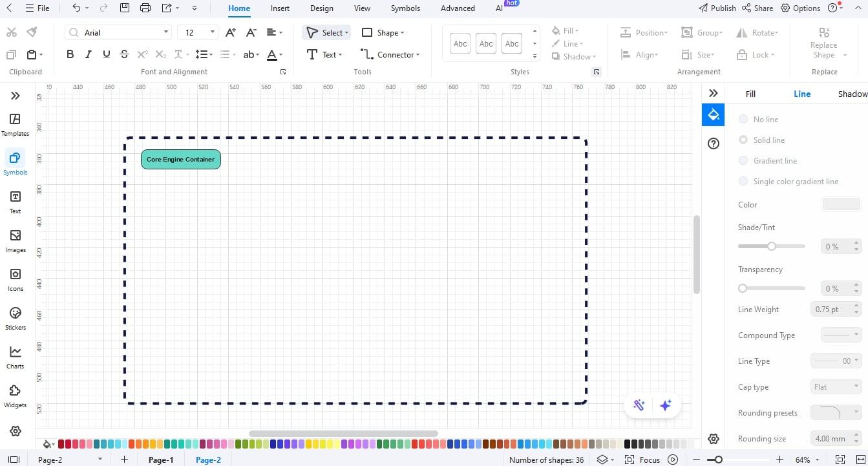This screenshot has height=466, width=868.
Task: Switch to the View ribbon tab
Action: [x=362, y=8]
